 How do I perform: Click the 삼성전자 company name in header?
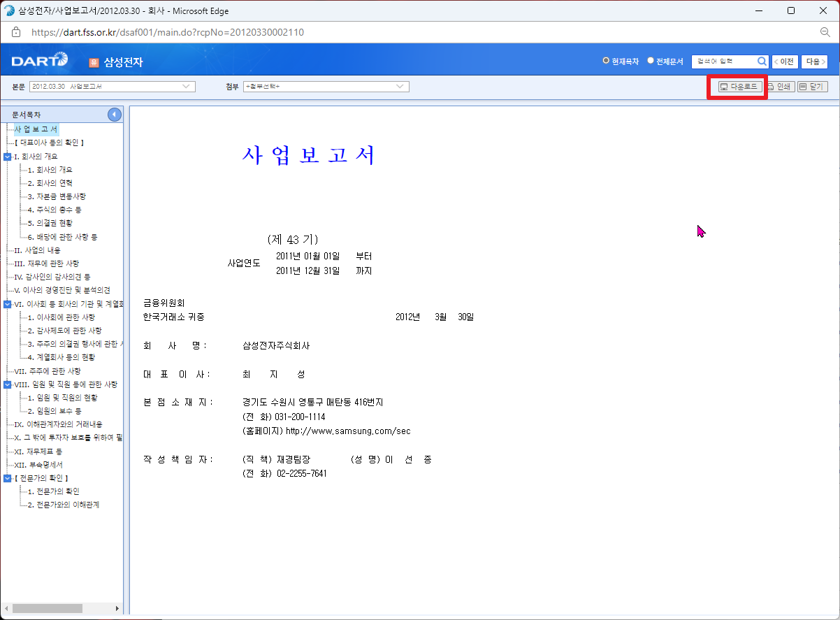pos(123,62)
